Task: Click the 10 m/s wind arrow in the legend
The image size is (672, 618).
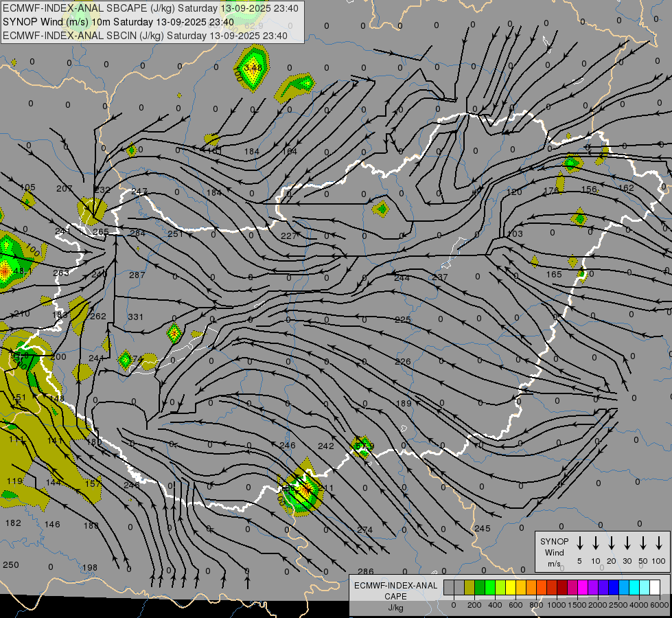Action: [595, 543]
